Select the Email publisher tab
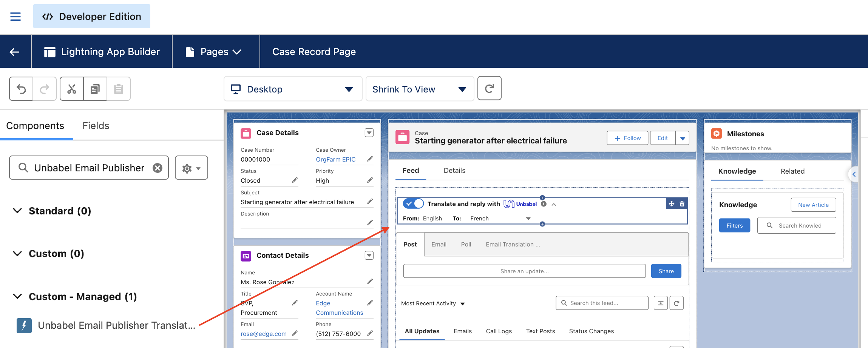 (x=439, y=245)
